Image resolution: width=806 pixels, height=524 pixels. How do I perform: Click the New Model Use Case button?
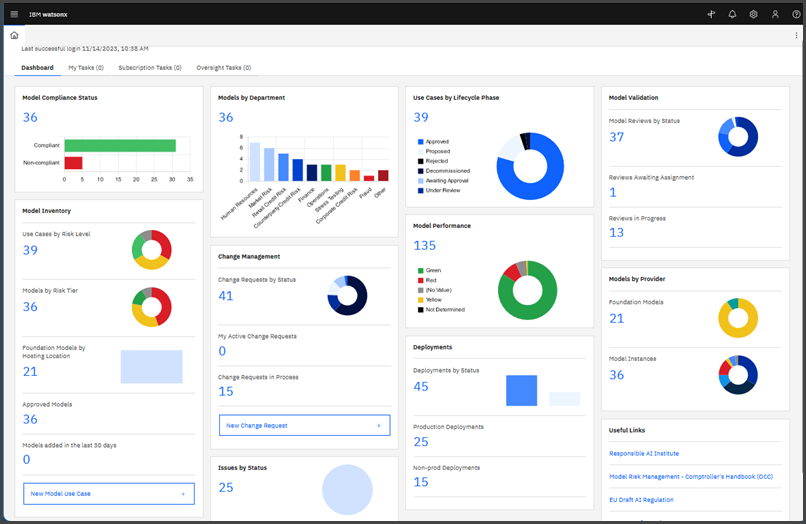(x=109, y=494)
